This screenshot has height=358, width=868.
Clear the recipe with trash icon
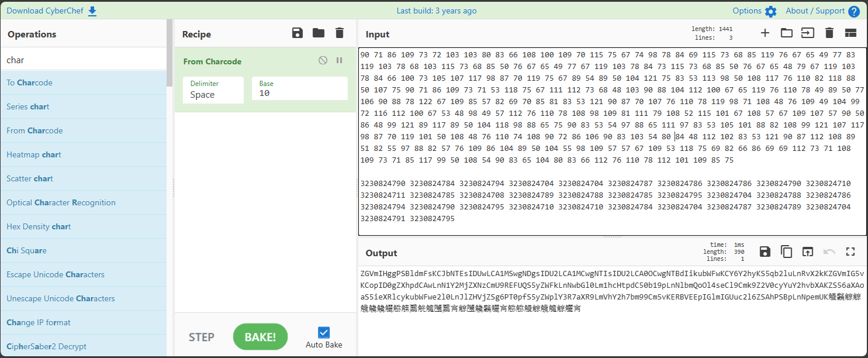coord(340,33)
